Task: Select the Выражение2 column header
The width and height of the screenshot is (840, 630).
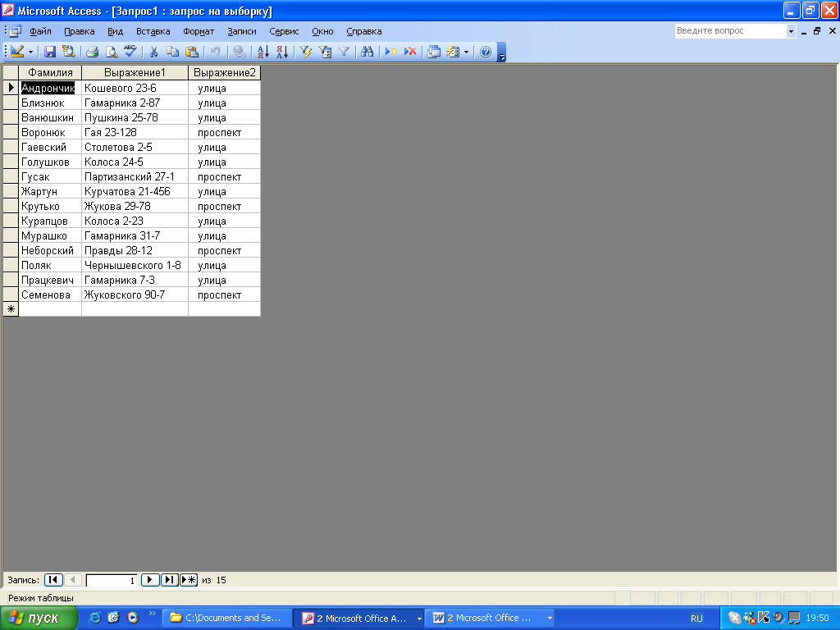Action: tap(225, 72)
